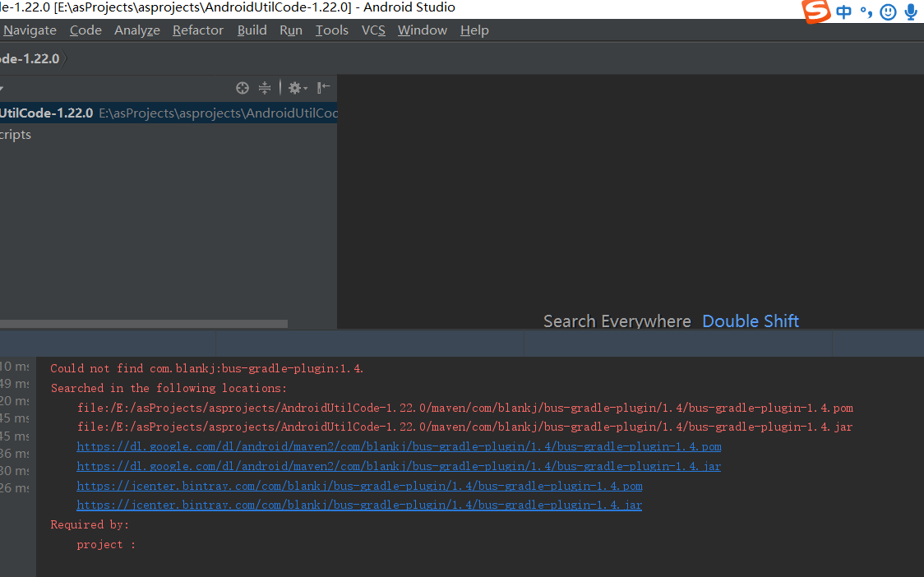Open the Refactor menu
The height and width of the screenshot is (577, 924).
(197, 30)
